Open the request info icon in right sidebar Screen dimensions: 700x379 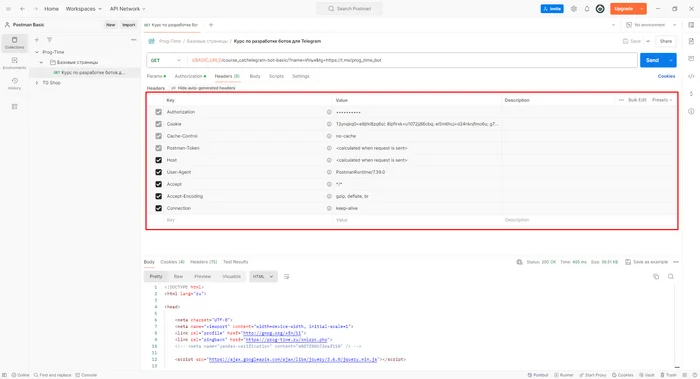point(691,111)
